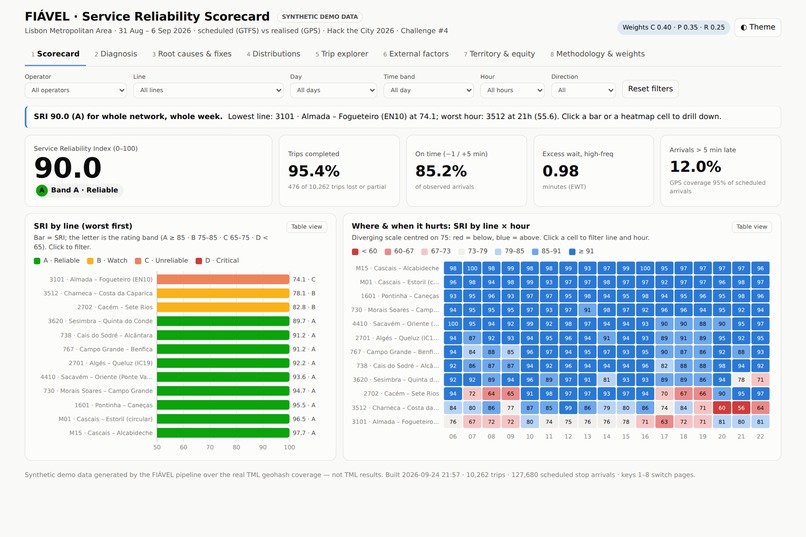Go to the Distributions tab
This screenshot has height=537, width=806.
point(273,54)
